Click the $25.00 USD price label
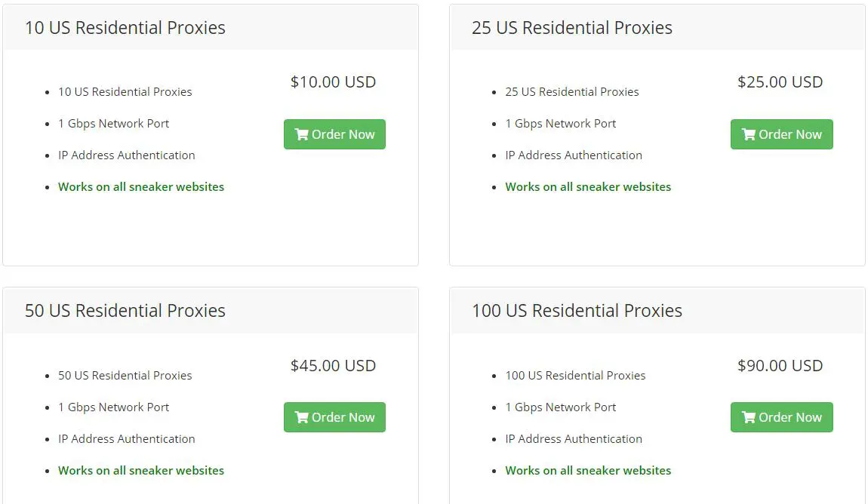Viewport: 868px width, 504px height. tap(780, 82)
